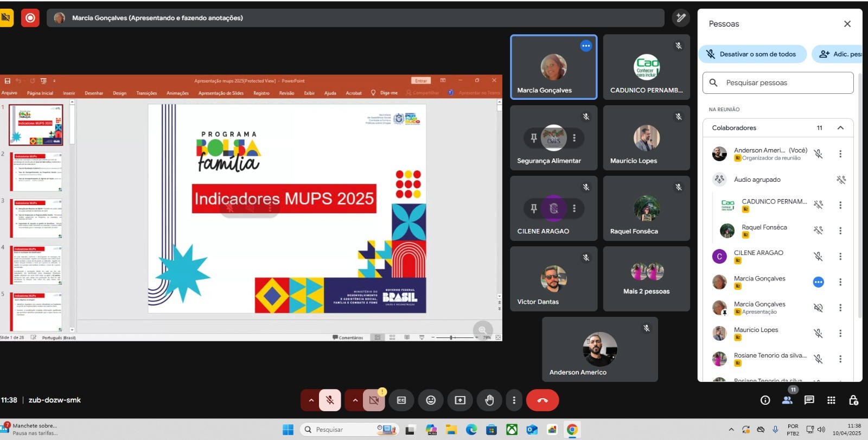The width and height of the screenshot is (868, 440).
Task: Open more options for CILENE ARAGAO
Action: (840, 257)
